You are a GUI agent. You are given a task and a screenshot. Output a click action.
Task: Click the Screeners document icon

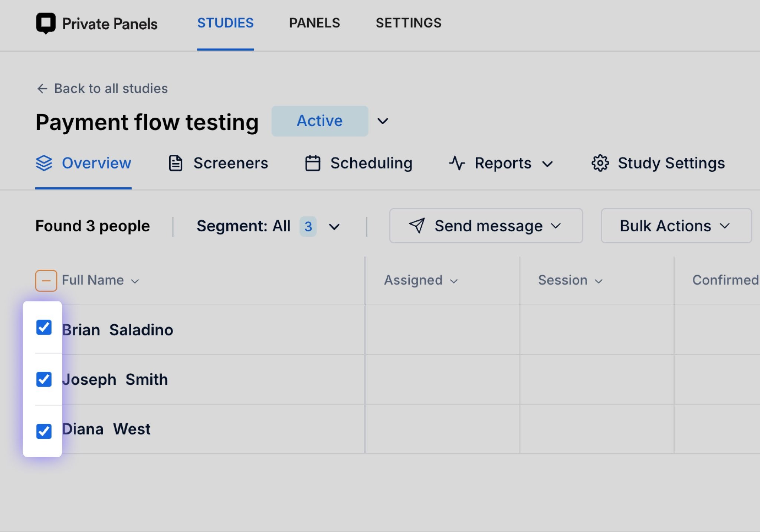coord(176,163)
